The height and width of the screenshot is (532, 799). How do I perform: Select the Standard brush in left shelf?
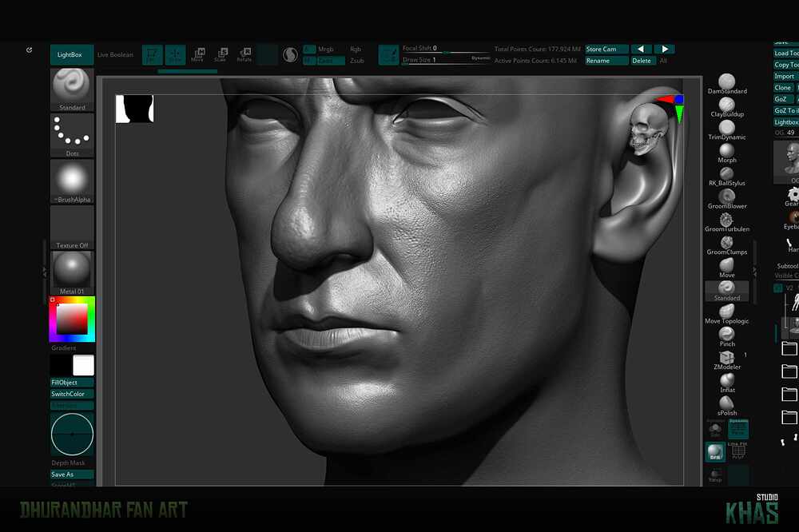[x=72, y=89]
